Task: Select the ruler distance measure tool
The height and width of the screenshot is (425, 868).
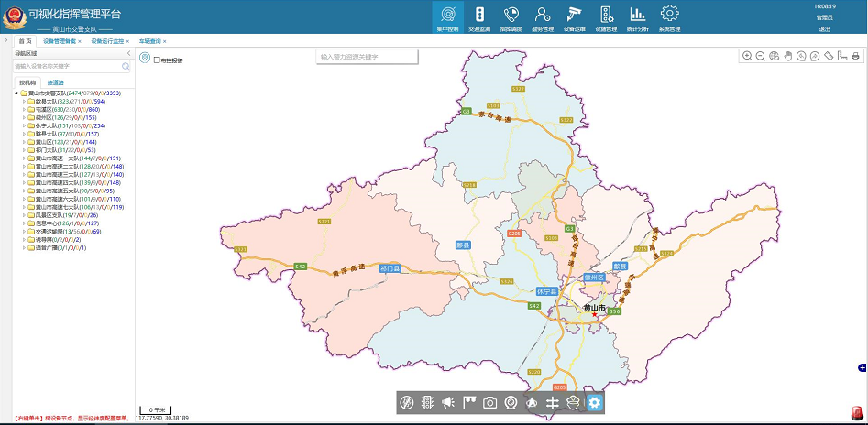Action: [829, 56]
